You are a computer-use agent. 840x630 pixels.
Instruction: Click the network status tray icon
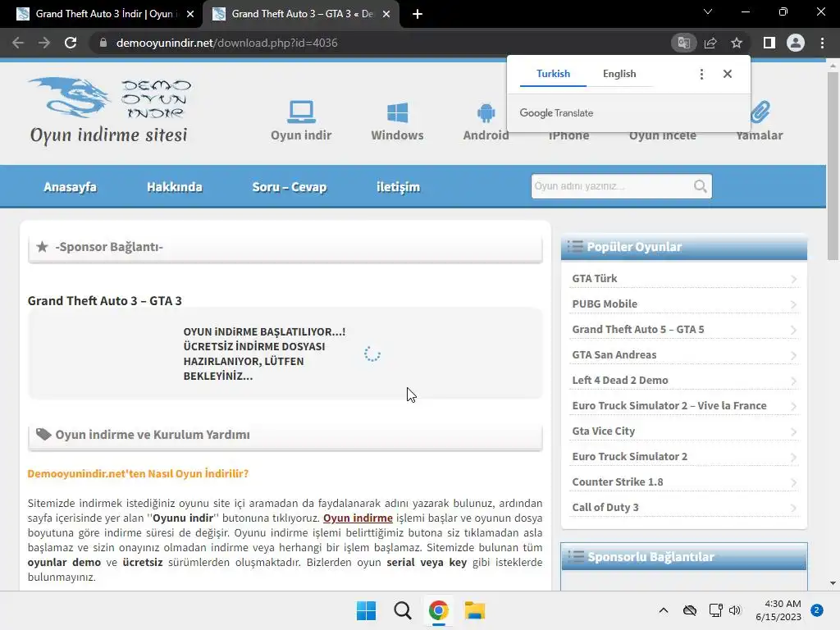[715, 610]
